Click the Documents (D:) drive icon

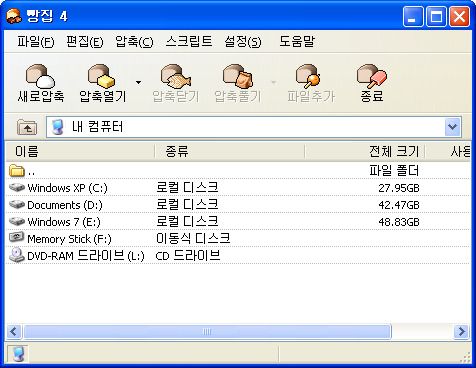tap(17, 204)
